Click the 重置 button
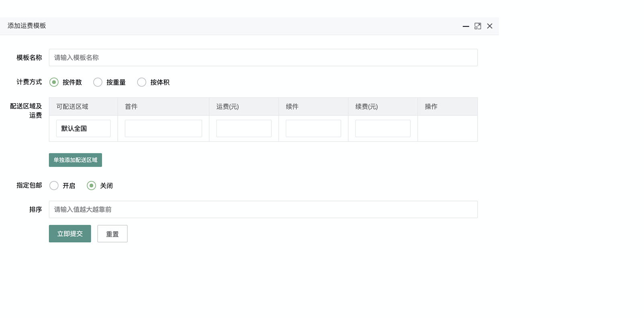The width and height of the screenshot is (644, 318). point(113,234)
